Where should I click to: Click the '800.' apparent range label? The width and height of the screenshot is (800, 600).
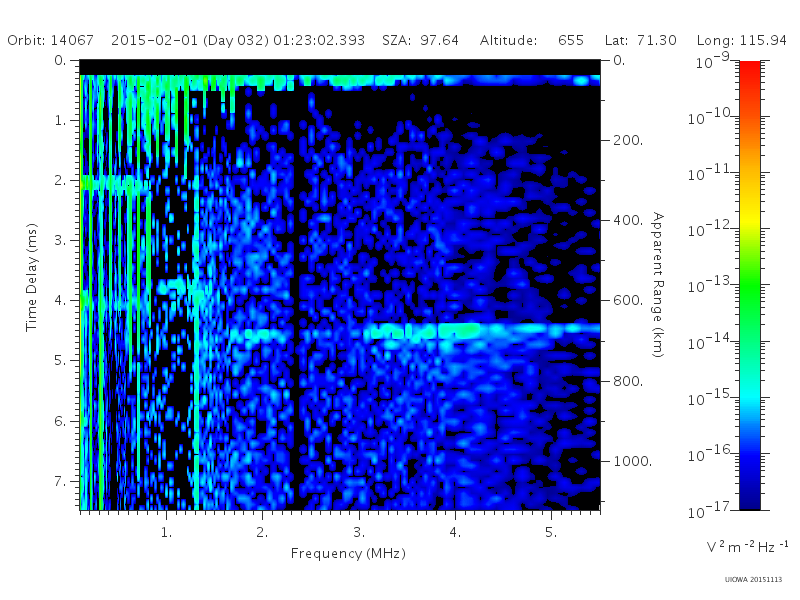click(x=628, y=381)
